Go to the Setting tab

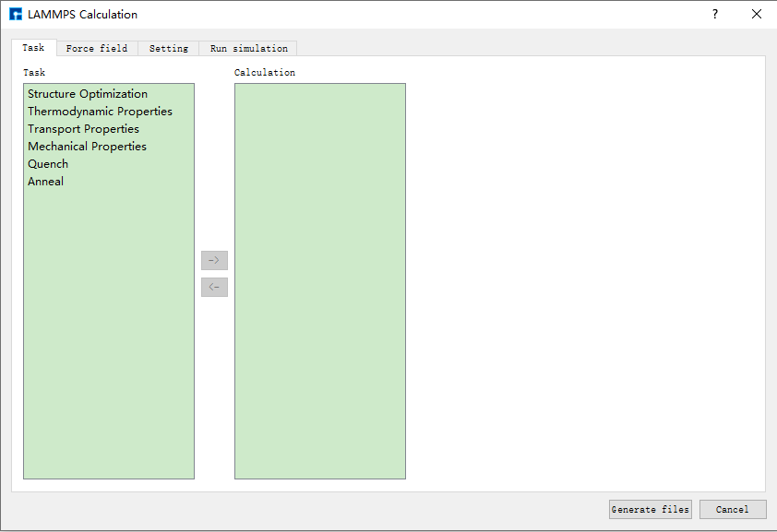(168, 48)
